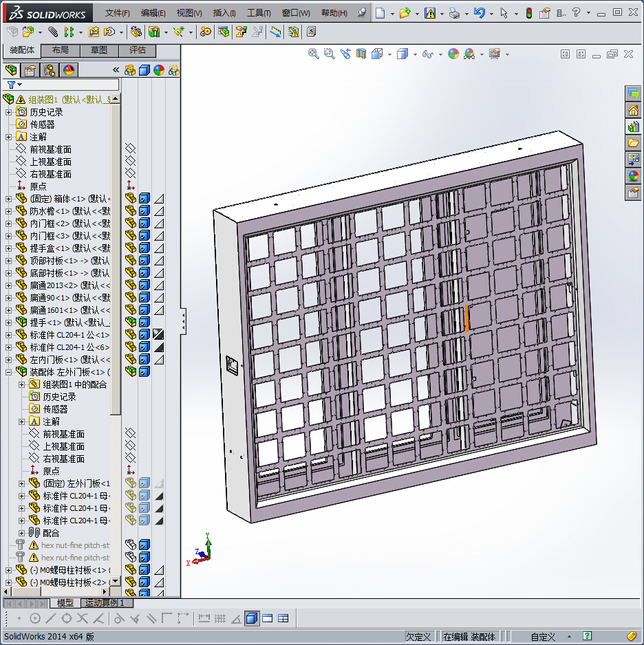The height and width of the screenshot is (645, 644).
Task: Open the 文件(F) menu
Action: (117, 13)
